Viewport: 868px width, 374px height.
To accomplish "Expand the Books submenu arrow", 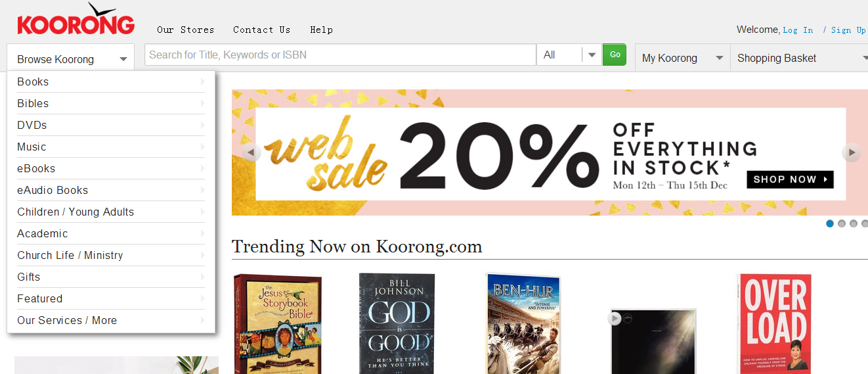I will coord(202,82).
